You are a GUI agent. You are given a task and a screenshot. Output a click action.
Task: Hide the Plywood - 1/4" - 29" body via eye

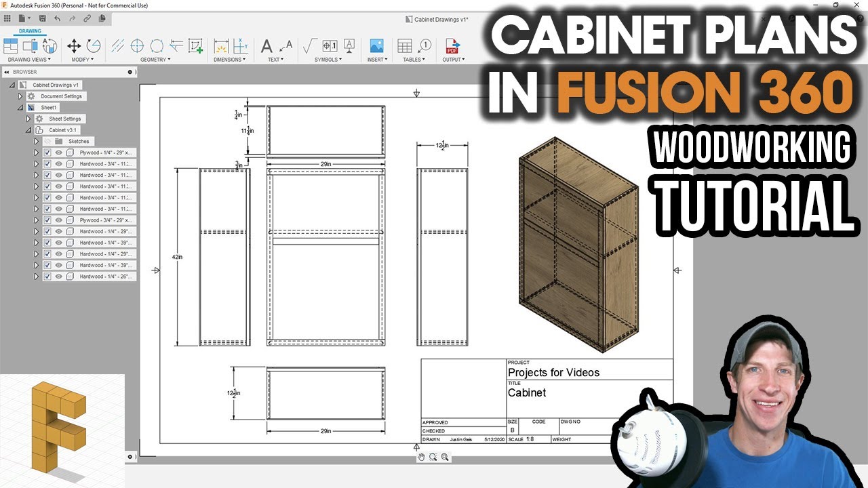point(59,152)
